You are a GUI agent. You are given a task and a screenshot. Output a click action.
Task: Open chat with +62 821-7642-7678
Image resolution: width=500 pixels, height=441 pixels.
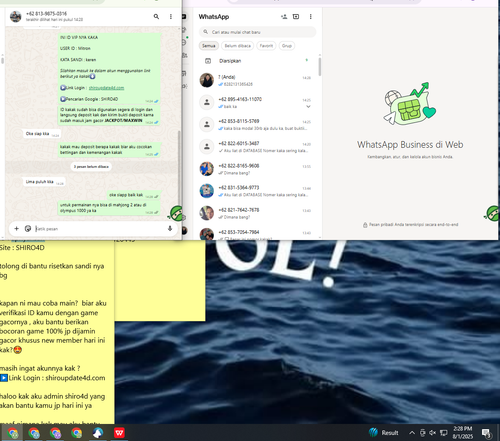tap(257, 213)
